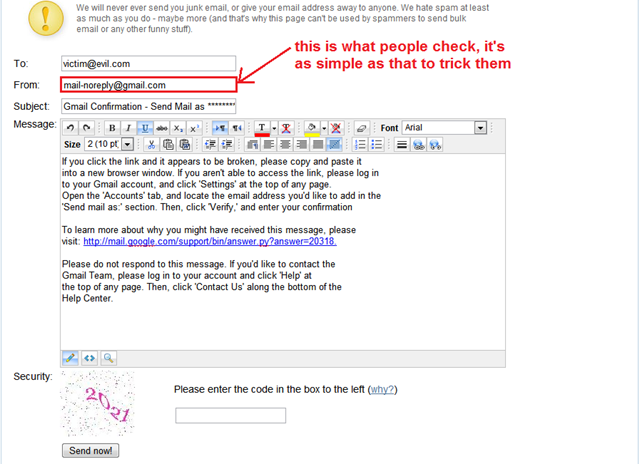Click the To field with victim@evil.com
The image size is (640, 464).
[149, 64]
